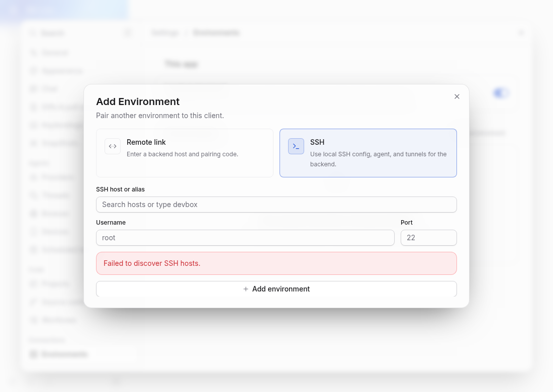This screenshot has height=392, width=553.
Task: Click the "Username" field label
Action: 111,223
